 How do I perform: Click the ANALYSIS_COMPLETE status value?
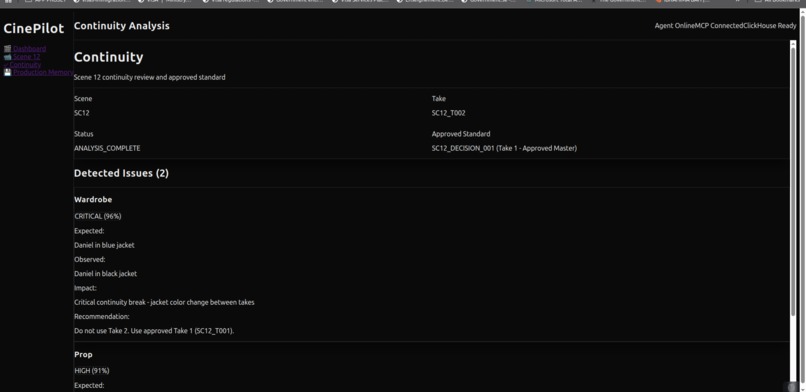[107, 148]
